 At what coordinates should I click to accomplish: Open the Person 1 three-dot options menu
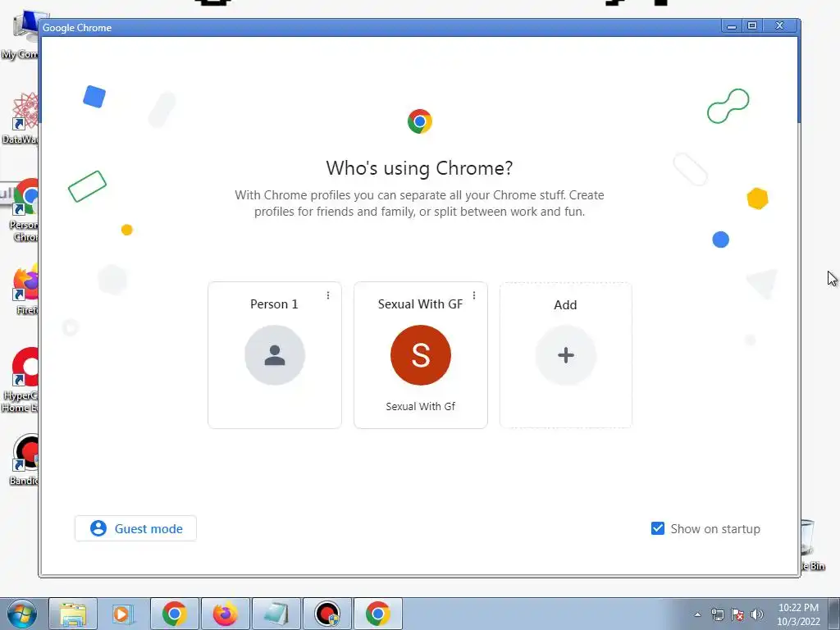(328, 295)
